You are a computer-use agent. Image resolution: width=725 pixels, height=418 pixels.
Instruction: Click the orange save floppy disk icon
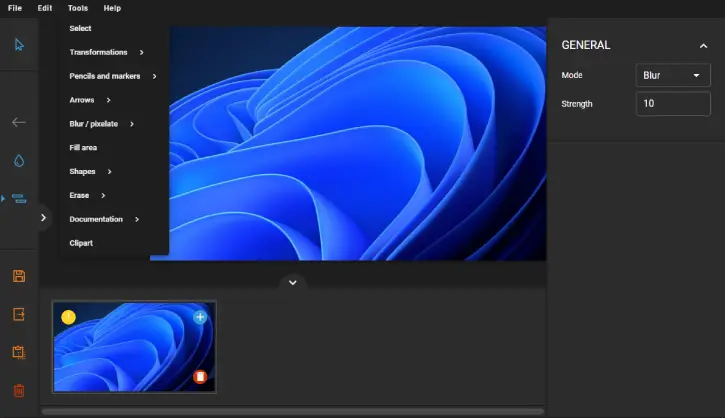click(x=19, y=276)
